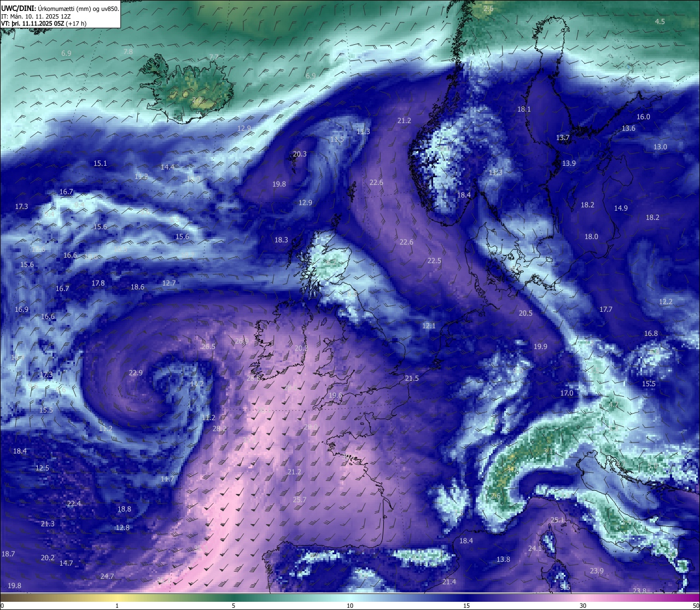Screen dimensions: 700x610
Task: Select the 16.9 value label
Action: [x=21, y=309]
